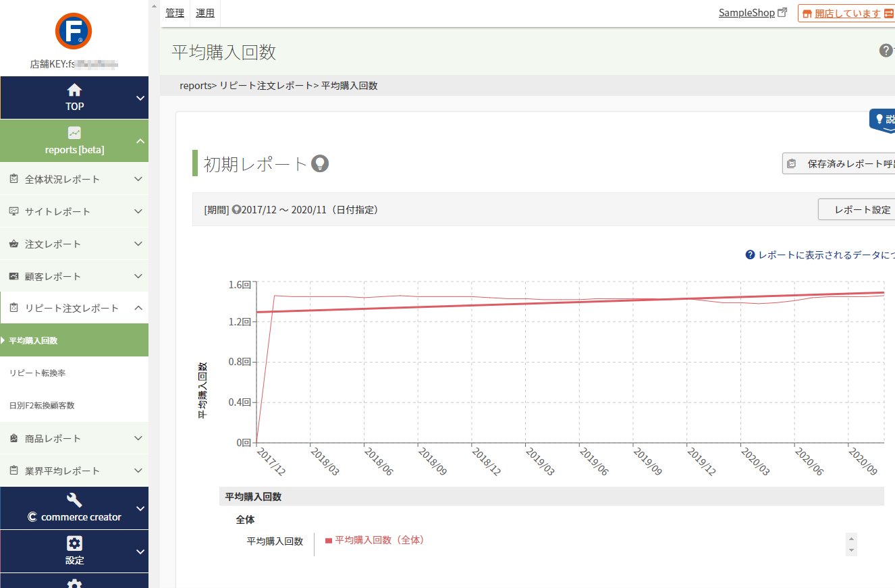Click the レポート設定 button
The height and width of the screenshot is (588, 895).
[x=857, y=209]
